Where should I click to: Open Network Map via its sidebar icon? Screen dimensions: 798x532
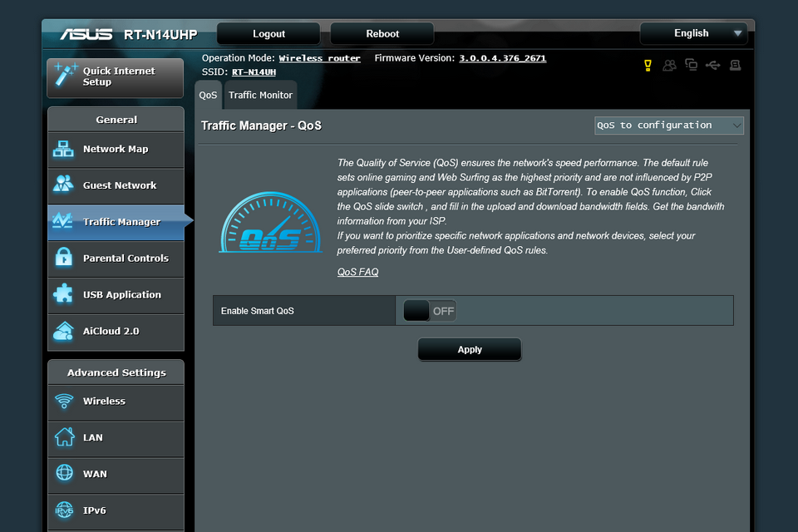point(64,149)
